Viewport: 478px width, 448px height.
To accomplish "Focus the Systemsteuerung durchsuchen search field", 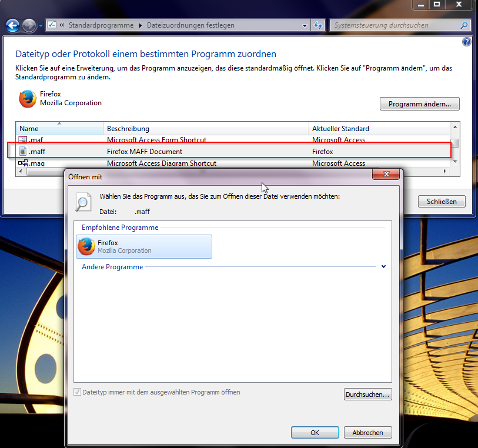I will (394, 25).
